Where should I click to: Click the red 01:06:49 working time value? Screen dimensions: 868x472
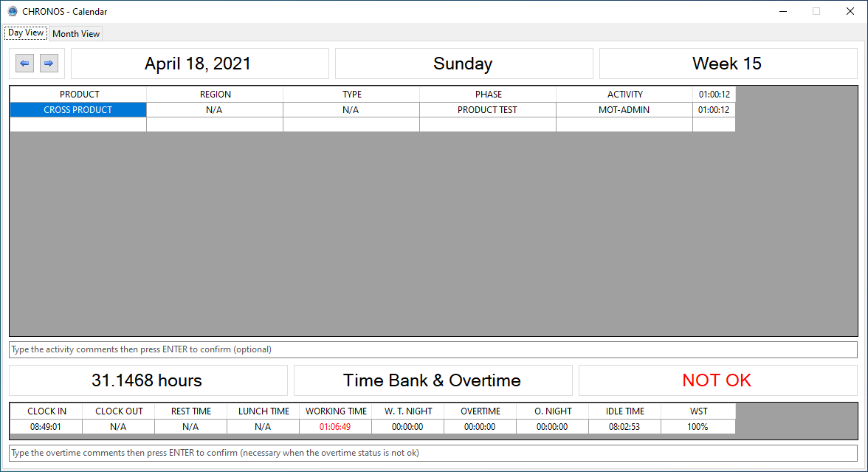pos(335,427)
